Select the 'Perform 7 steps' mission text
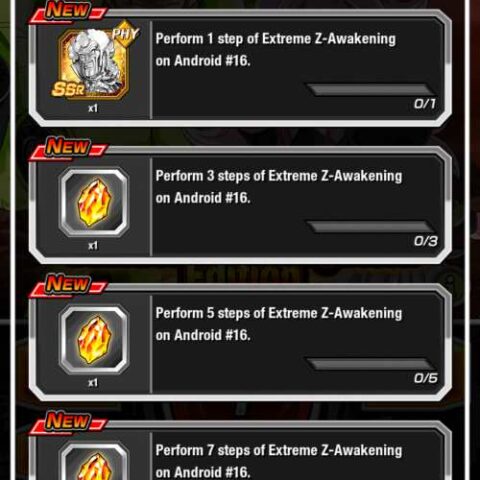 coord(279,461)
